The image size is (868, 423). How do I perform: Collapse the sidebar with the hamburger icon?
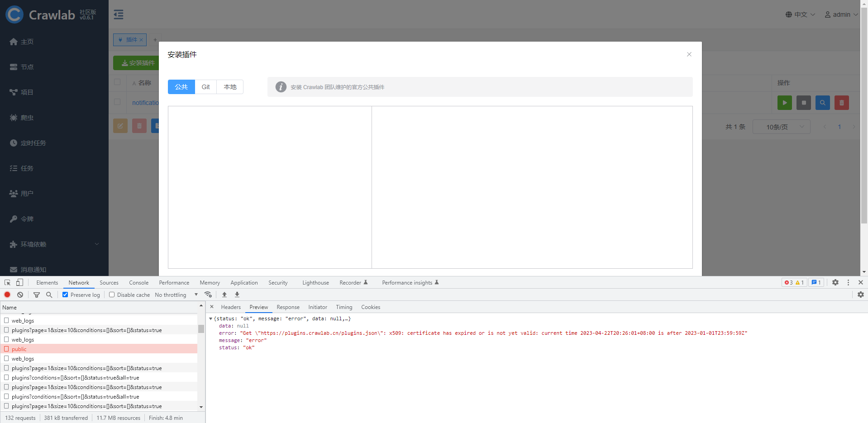click(119, 14)
